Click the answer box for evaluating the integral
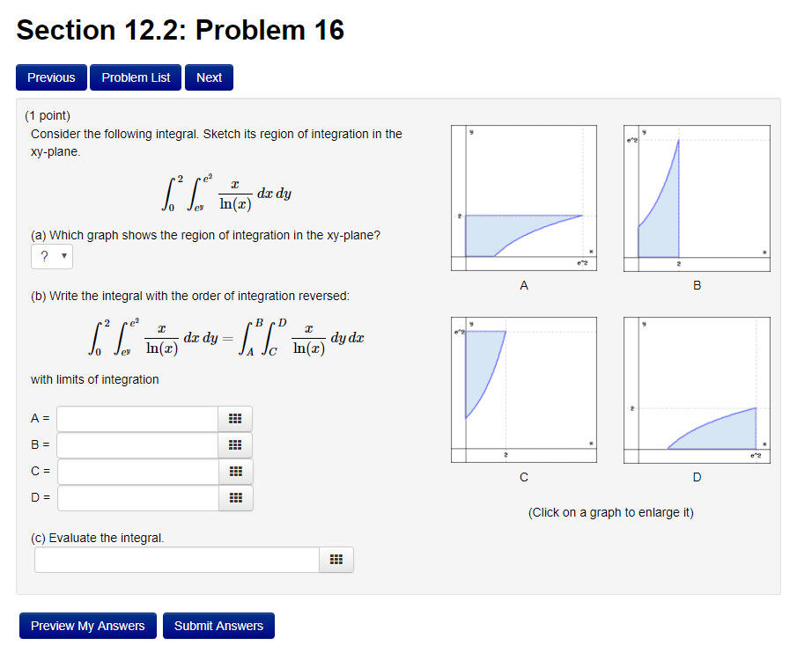812x653 pixels. click(x=176, y=559)
